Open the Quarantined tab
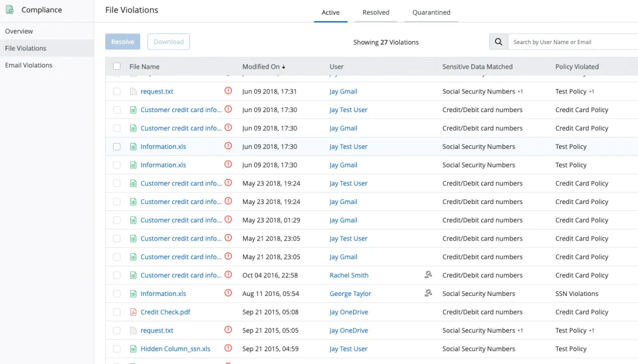Screen dimensions: 638x364 coord(431,13)
